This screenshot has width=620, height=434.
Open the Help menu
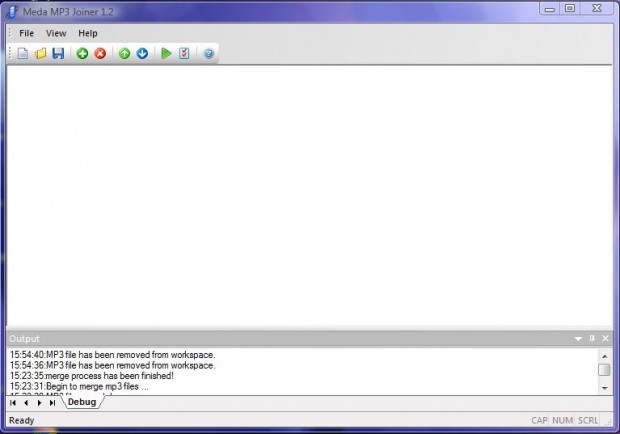click(88, 33)
